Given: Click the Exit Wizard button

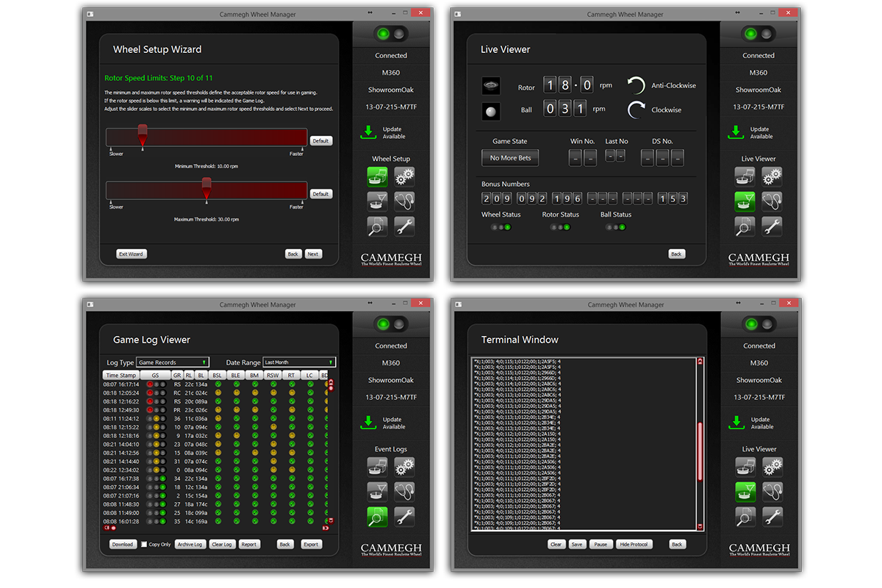Looking at the screenshot, I should 132,254.
